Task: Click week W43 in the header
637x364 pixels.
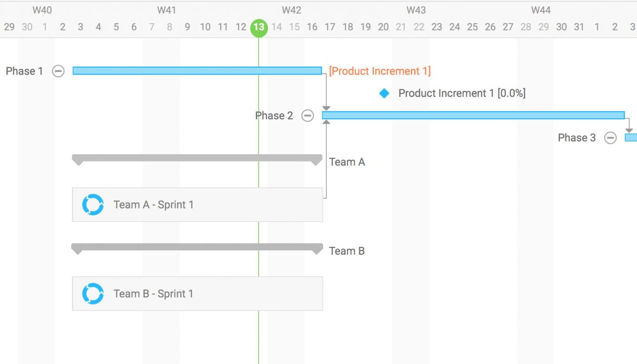Action: (416, 10)
